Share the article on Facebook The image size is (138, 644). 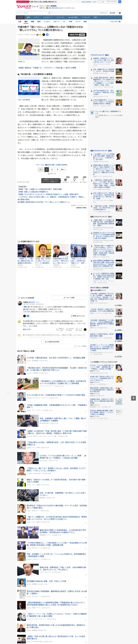[47, 35]
